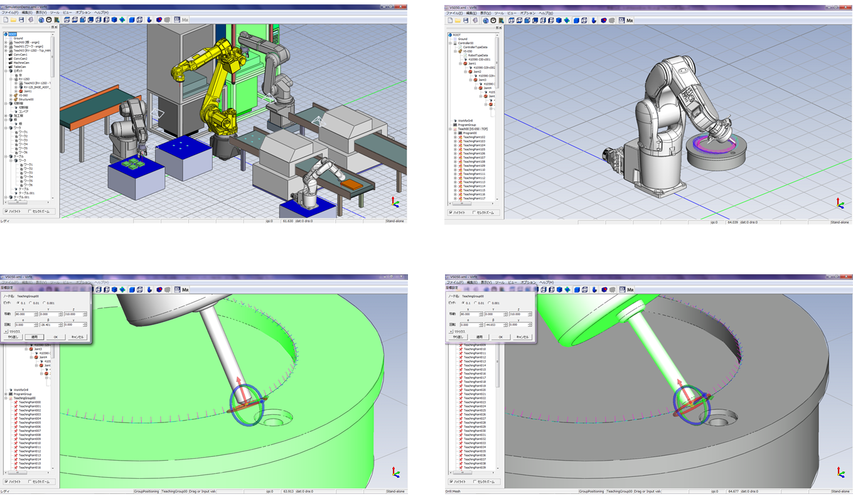Expand VS-060 node in SimulationDemo tree
The height and width of the screenshot is (504, 853).
coord(11,95)
